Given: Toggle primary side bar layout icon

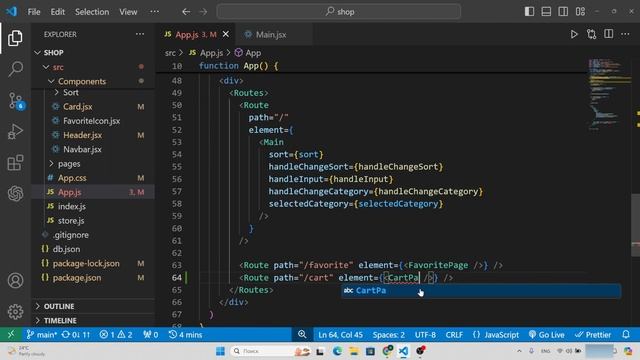Looking at the screenshot, I should pos(529,11).
